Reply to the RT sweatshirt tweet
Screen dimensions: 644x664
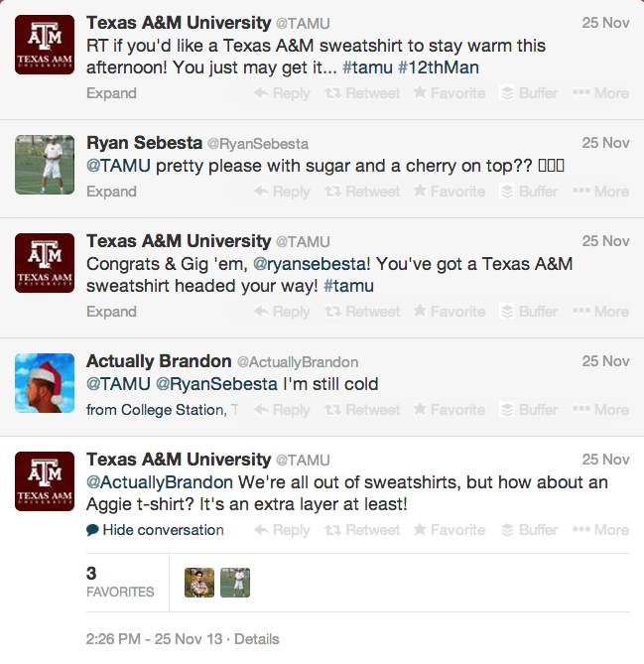[282, 93]
